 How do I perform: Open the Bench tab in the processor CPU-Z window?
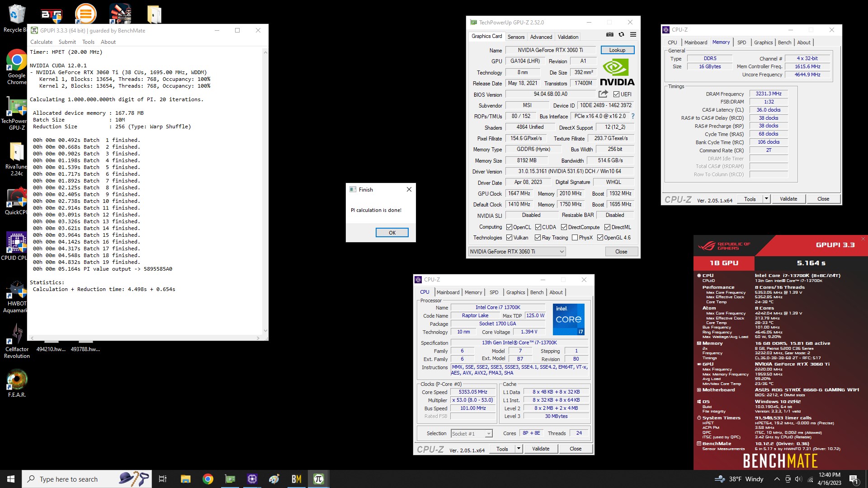pos(537,292)
